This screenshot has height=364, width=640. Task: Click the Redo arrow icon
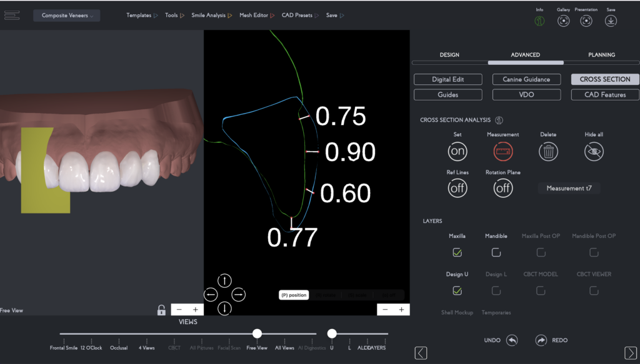(541, 340)
